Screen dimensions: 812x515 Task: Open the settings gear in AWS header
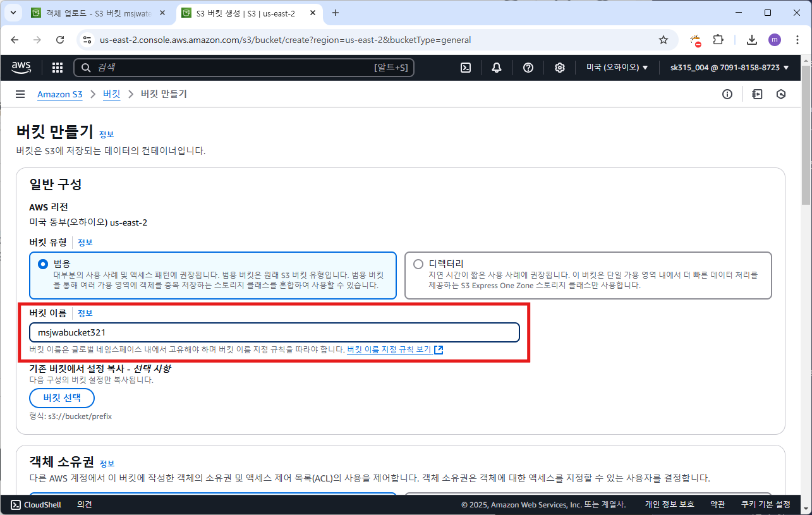(x=560, y=68)
